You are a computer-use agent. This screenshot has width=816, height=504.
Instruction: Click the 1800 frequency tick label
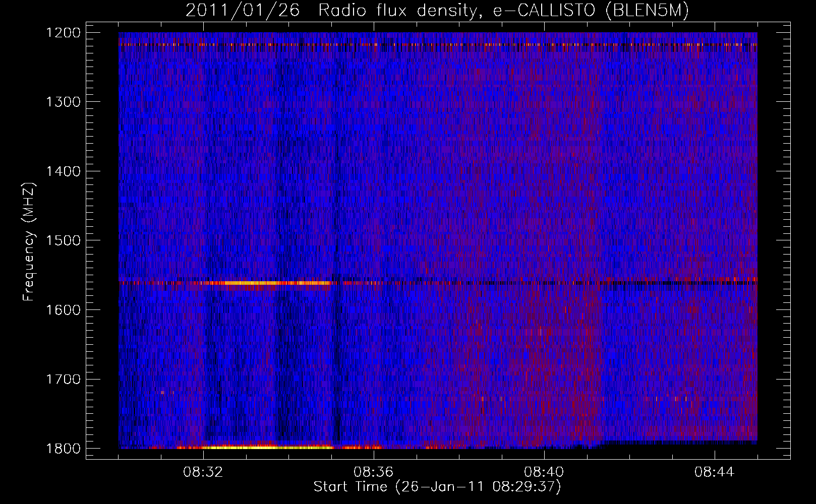(x=64, y=449)
